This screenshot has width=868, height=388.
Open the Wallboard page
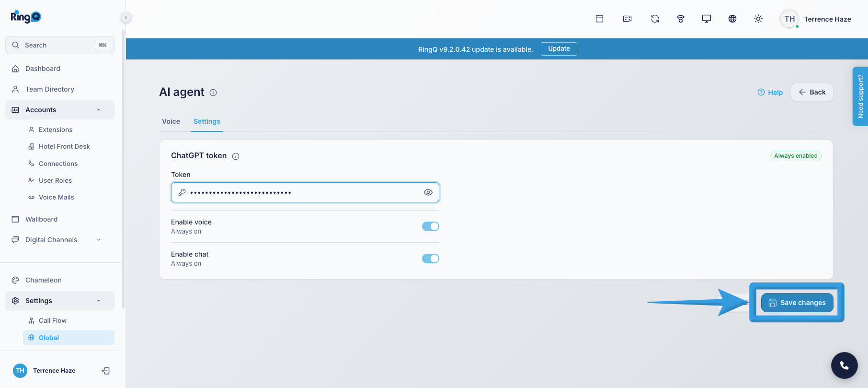60,219
